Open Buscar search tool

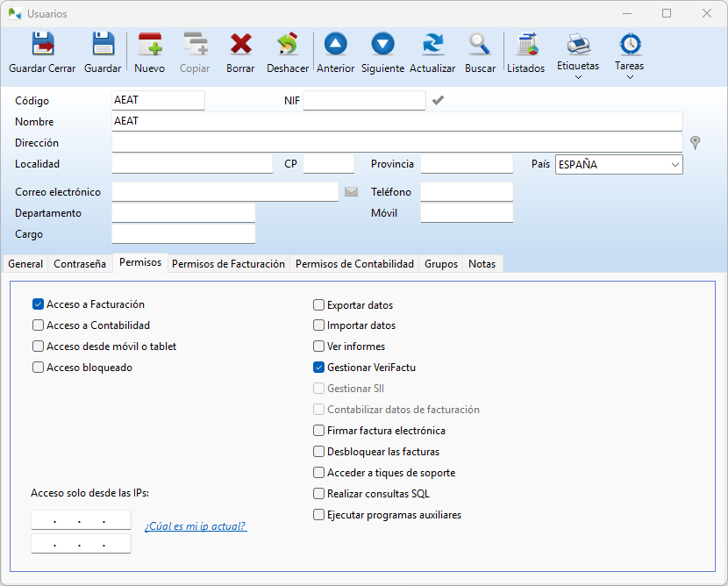480,46
